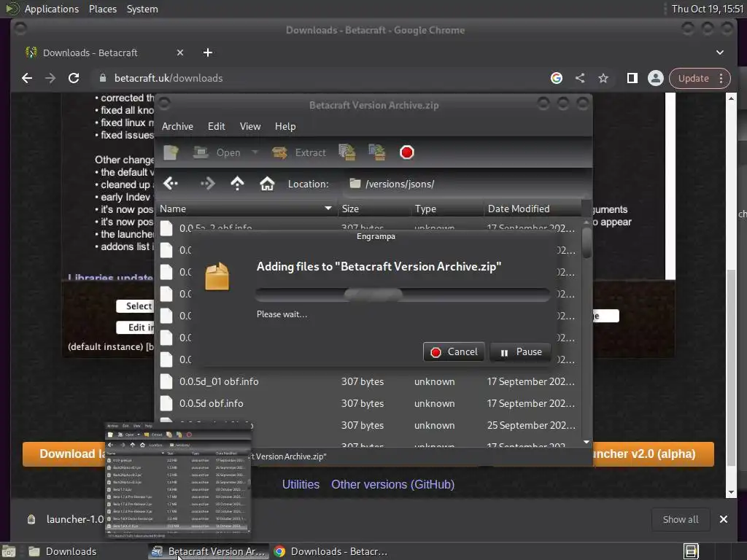Click the Chrome Update button

point(693,78)
